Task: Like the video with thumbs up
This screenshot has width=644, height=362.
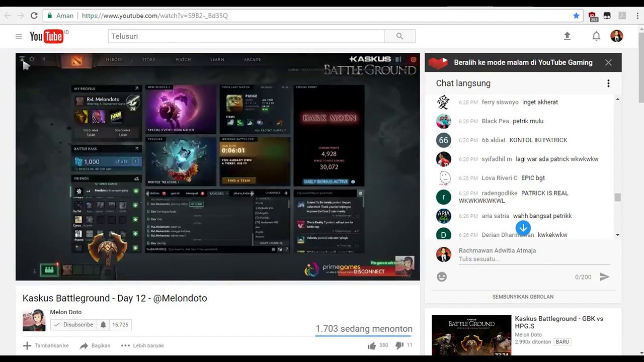Action: (x=372, y=345)
